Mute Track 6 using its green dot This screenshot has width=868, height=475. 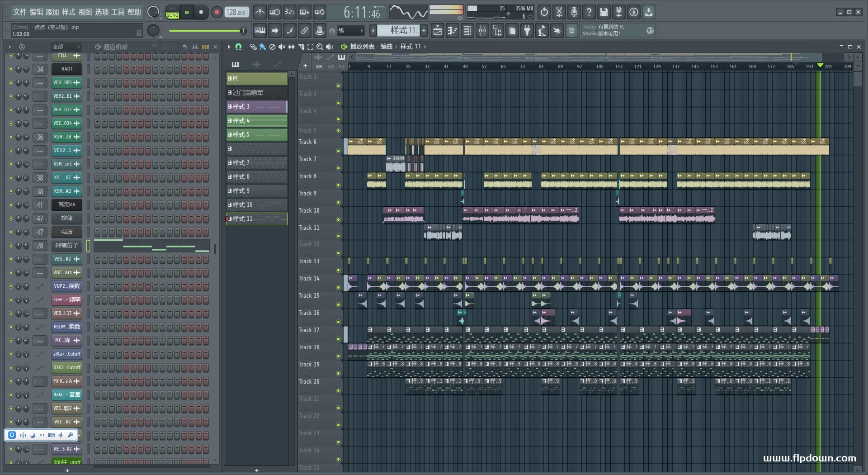pos(338,151)
